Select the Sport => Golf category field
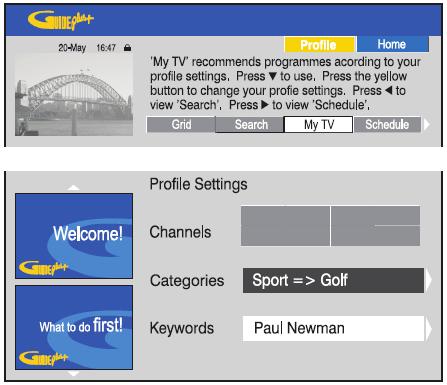This screenshot has width=447, height=385. point(333,280)
